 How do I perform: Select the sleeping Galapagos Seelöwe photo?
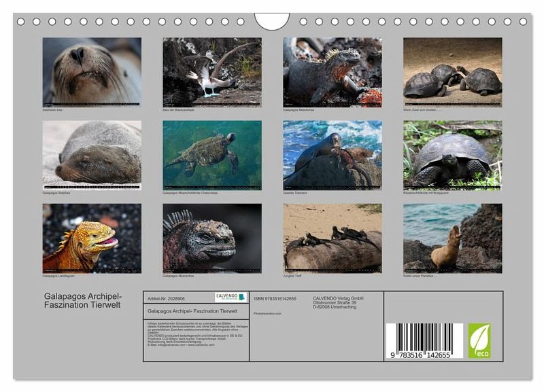click(x=92, y=155)
